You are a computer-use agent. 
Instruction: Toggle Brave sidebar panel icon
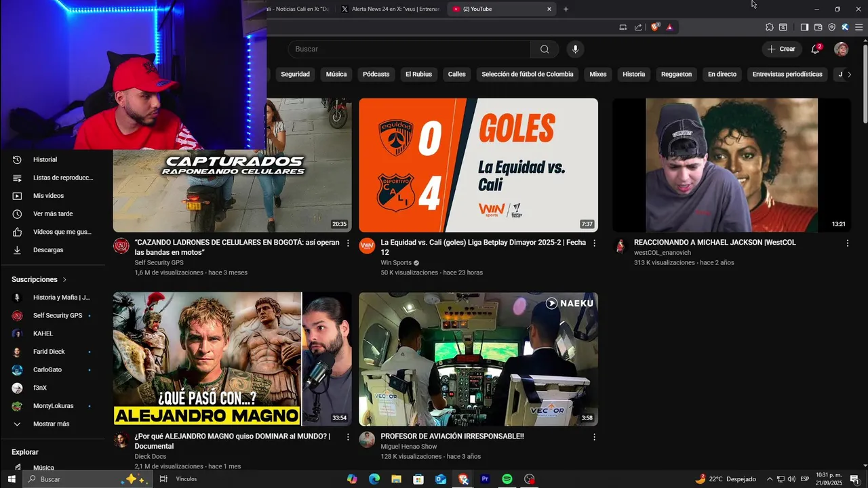[804, 27]
